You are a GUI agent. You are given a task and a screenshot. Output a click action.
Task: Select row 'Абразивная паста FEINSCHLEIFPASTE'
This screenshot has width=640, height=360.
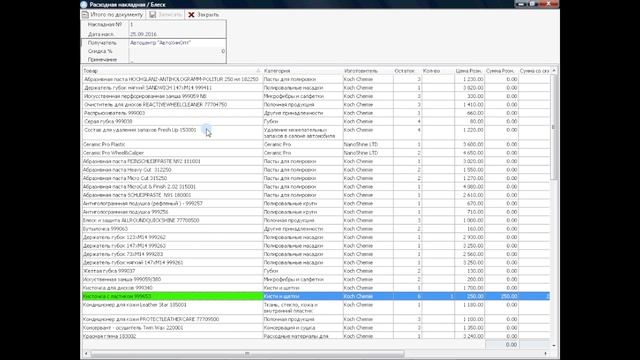(x=316, y=161)
